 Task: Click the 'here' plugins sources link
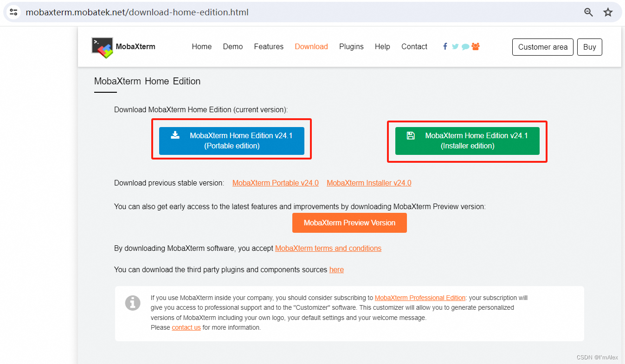[336, 270]
